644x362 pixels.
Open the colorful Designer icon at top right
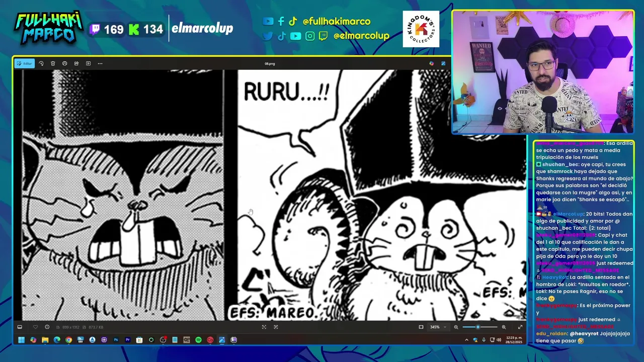coord(431,63)
